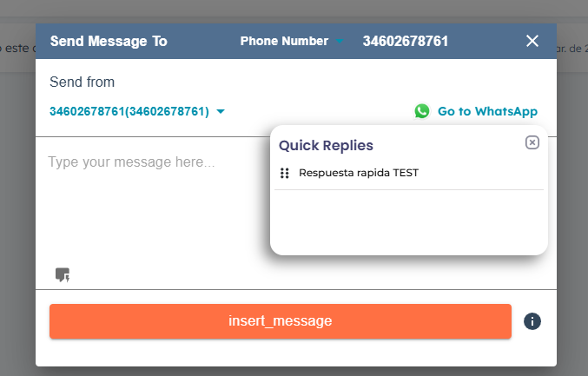The height and width of the screenshot is (376, 588).
Task: Open quick replies via chat bubble icon
Action: [63, 275]
